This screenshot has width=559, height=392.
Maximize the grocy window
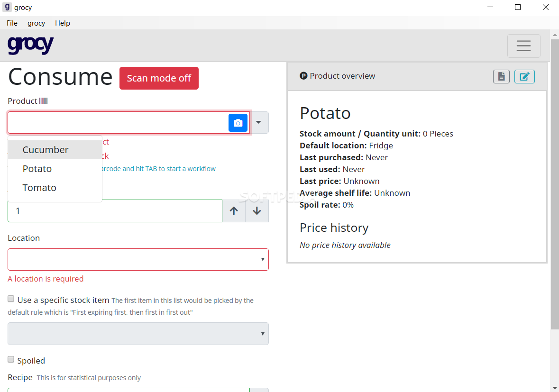pos(518,7)
